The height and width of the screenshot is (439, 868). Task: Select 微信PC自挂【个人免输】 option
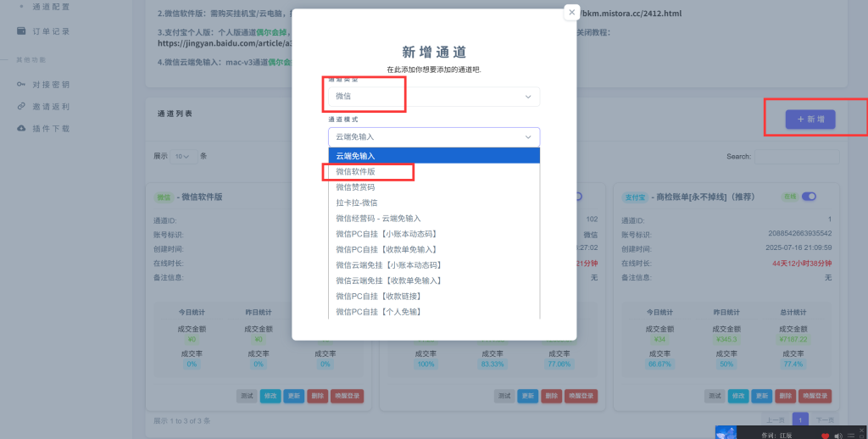434,312
